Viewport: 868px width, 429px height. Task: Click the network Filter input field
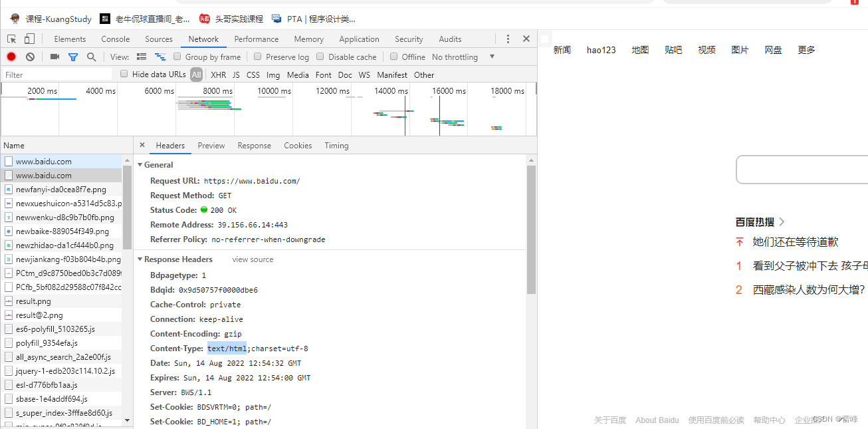pyautogui.click(x=58, y=74)
